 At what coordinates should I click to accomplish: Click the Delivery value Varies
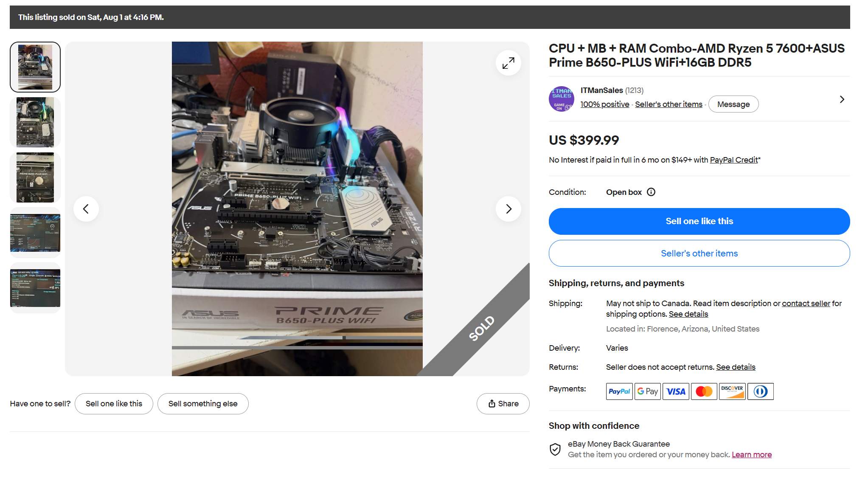click(x=617, y=348)
